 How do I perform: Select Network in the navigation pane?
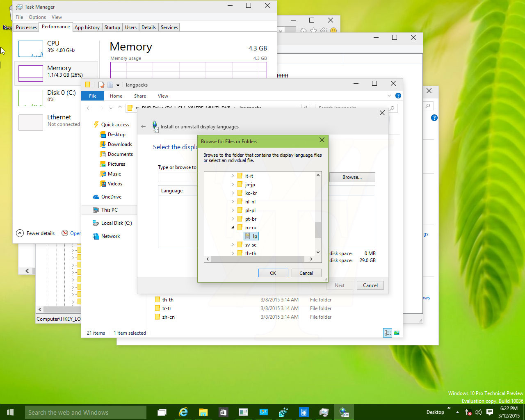106,236
